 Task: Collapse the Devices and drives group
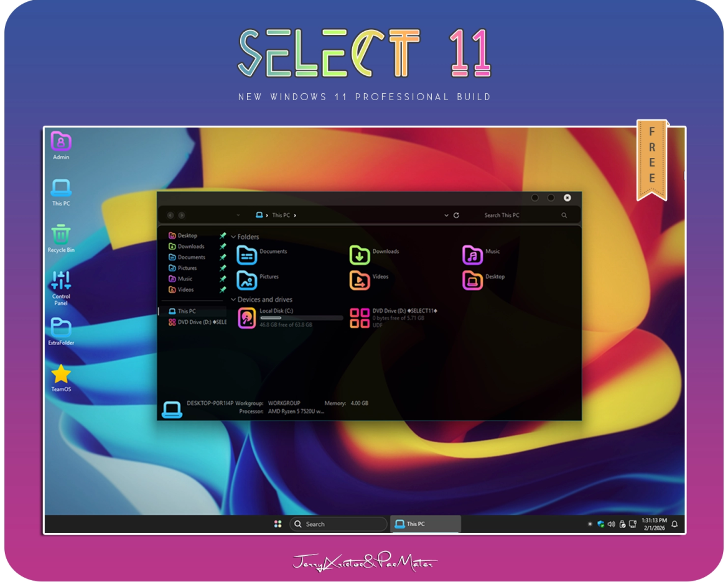[233, 300]
